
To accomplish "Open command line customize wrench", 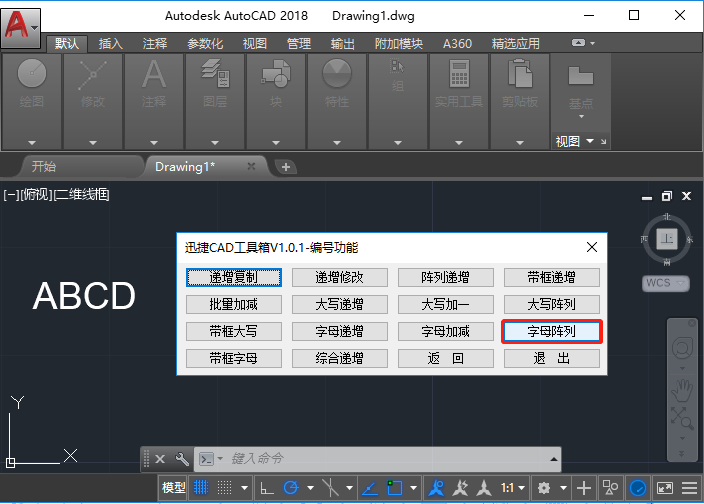I will pyautogui.click(x=182, y=459).
